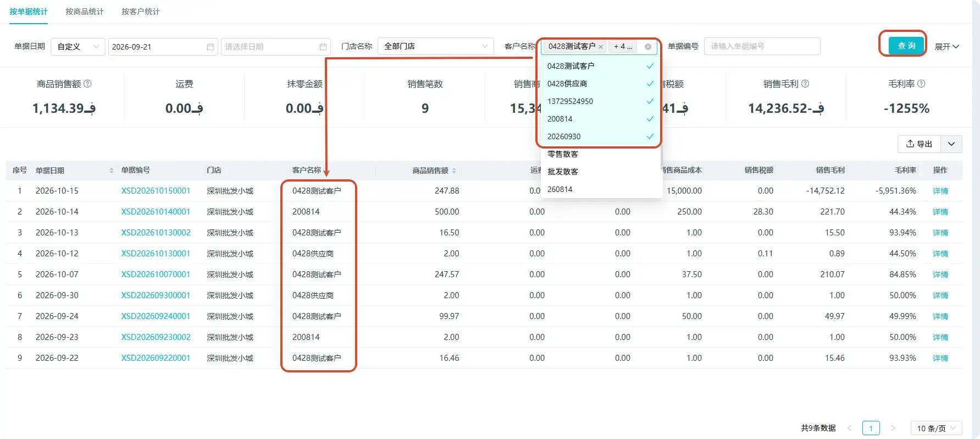Uncheck 13729524950 in the customer list

[599, 101]
